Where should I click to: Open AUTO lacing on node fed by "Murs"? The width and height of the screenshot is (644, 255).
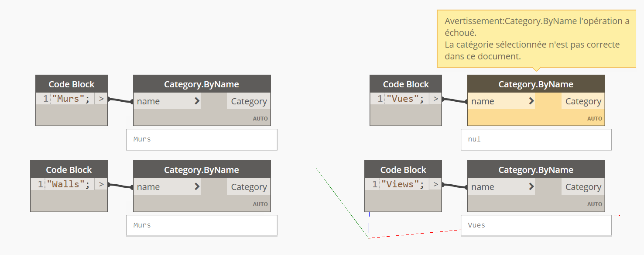coord(260,118)
